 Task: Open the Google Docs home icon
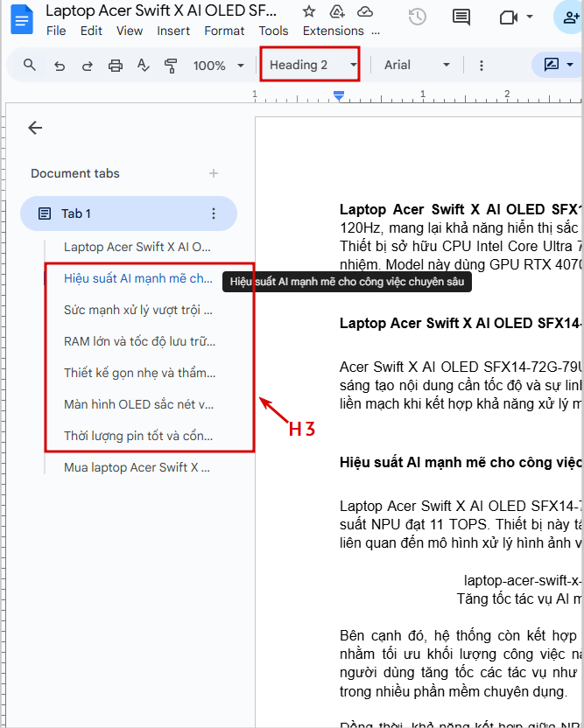point(21,19)
